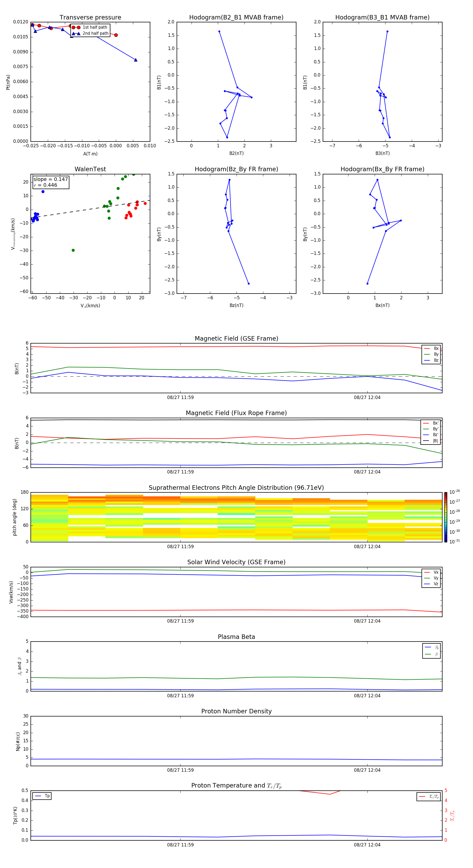Click the "slope = 0.147" annotation
Screen dimensions: 473x868
pos(50,179)
